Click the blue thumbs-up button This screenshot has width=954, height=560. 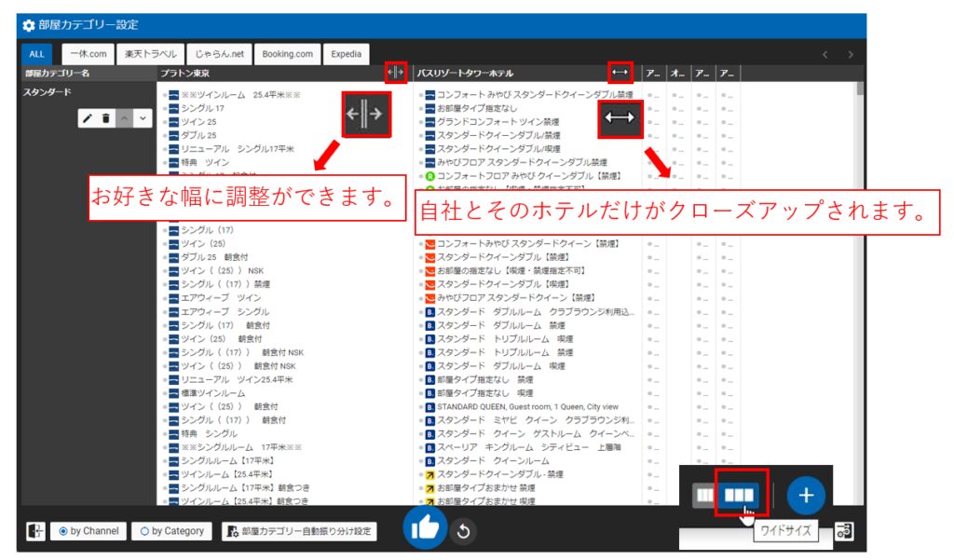click(424, 528)
